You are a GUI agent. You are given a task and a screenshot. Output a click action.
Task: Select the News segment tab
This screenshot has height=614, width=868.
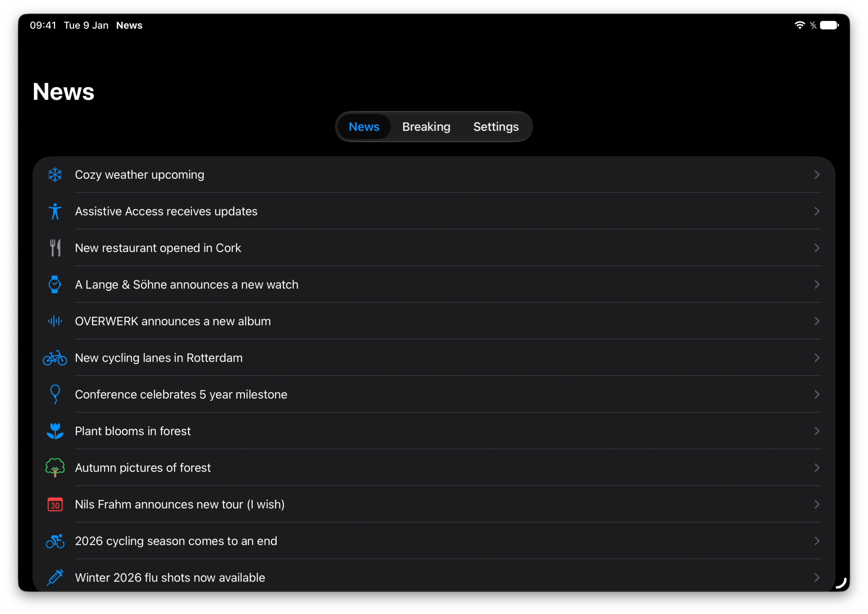(x=364, y=127)
